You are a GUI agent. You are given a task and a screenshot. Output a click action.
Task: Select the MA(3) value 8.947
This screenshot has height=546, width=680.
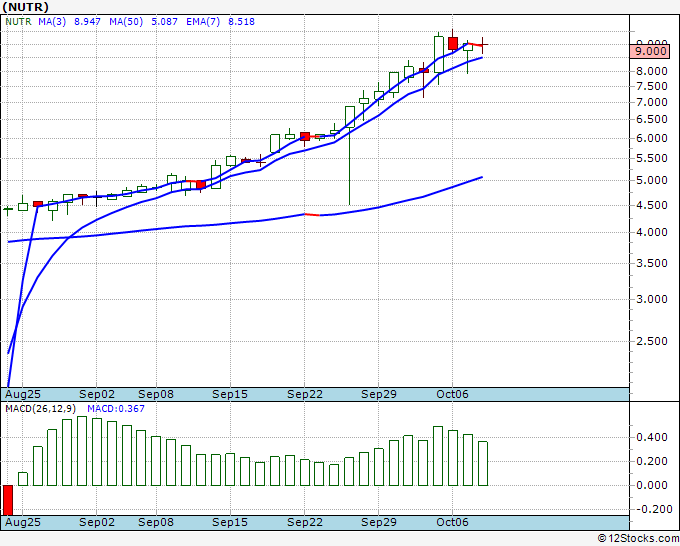pos(87,22)
